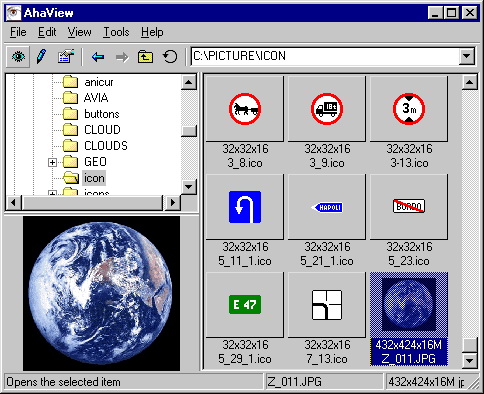Click the folder tree scroll right arrow
Image resolution: width=484 pixels, height=394 pixels.
pyautogui.click(x=173, y=202)
